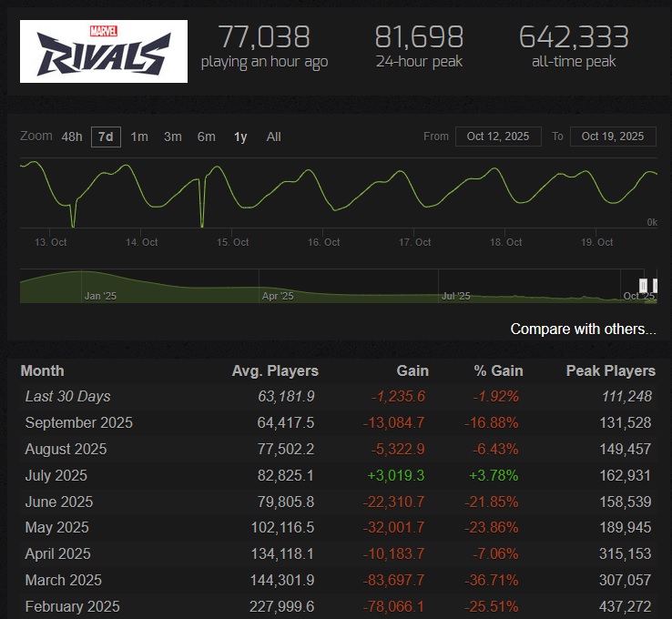This screenshot has width=672, height=619.
Task: Click the 17. Oct axis label
Action: coord(415,242)
